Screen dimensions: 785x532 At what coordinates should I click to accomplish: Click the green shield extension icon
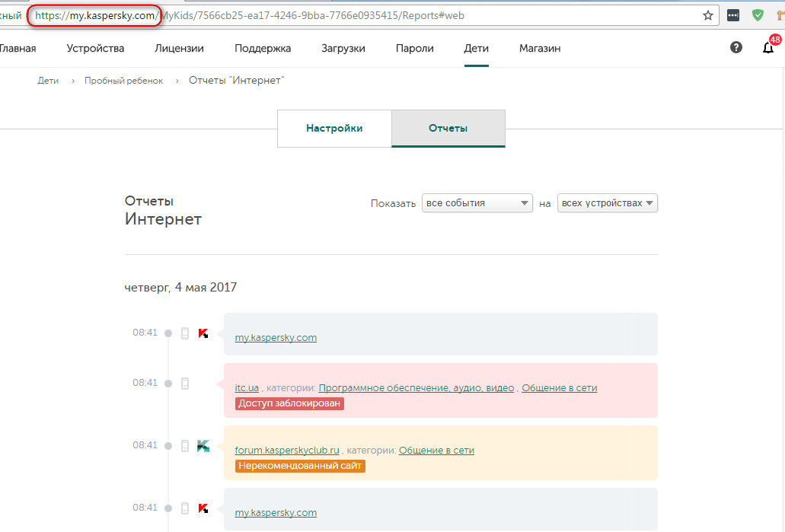(x=758, y=15)
